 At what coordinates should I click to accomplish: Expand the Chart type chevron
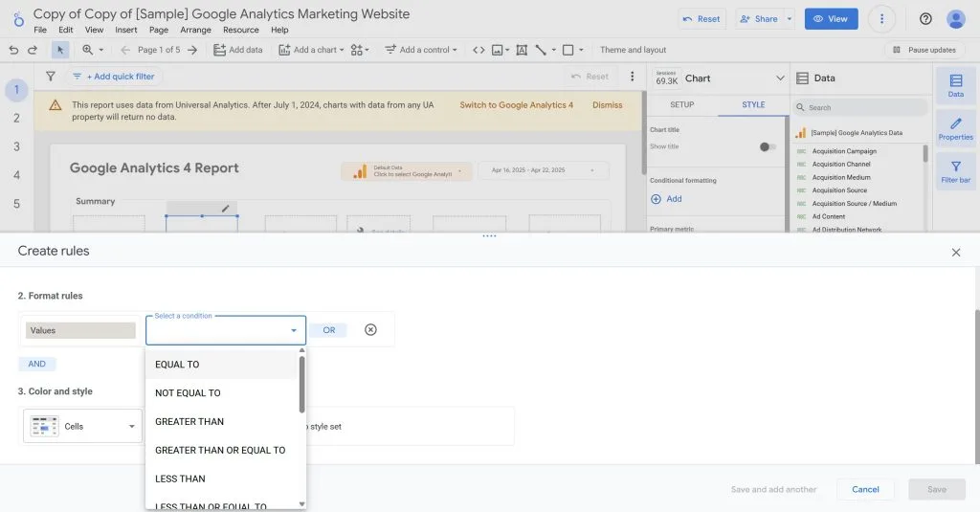(x=780, y=78)
